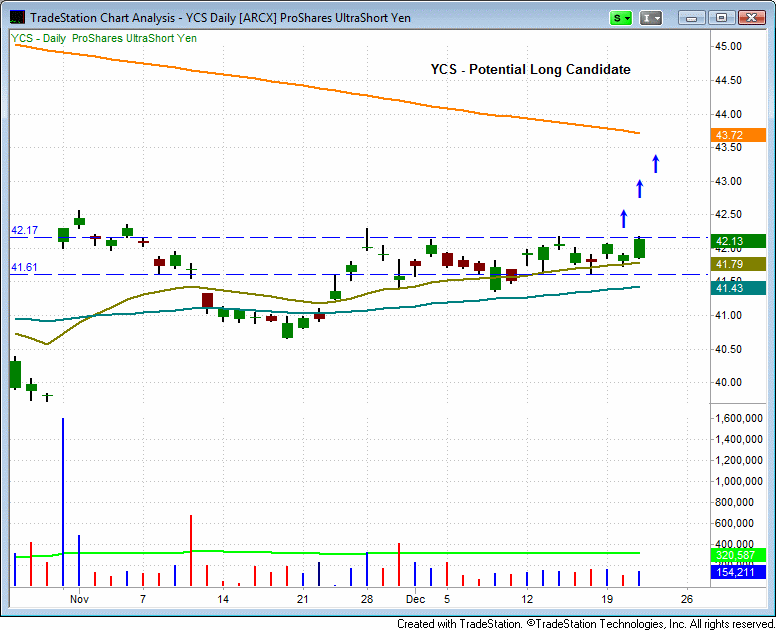Click the topmost blue up arrow drawing
Image resolution: width=776 pixels, height=630 pixels.
[x=656, y=163]
